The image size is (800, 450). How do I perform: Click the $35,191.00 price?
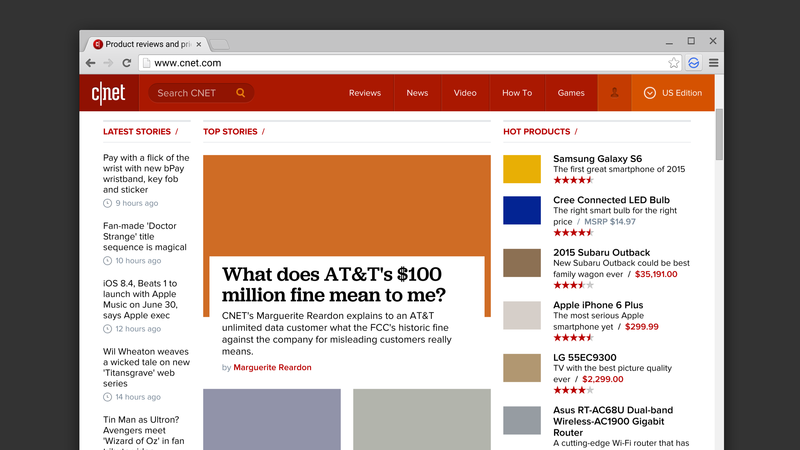click(656, 274)
